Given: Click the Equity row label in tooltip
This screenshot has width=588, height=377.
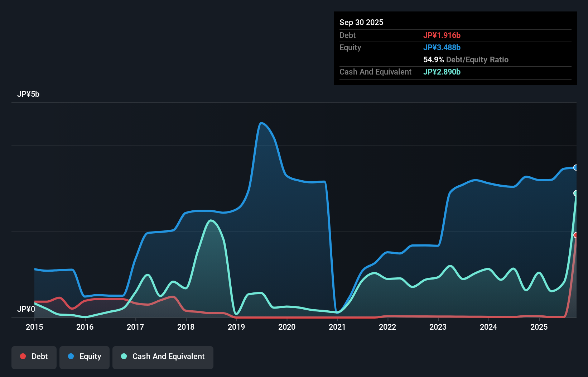Looking at the screenshot, I should [350, 48].
